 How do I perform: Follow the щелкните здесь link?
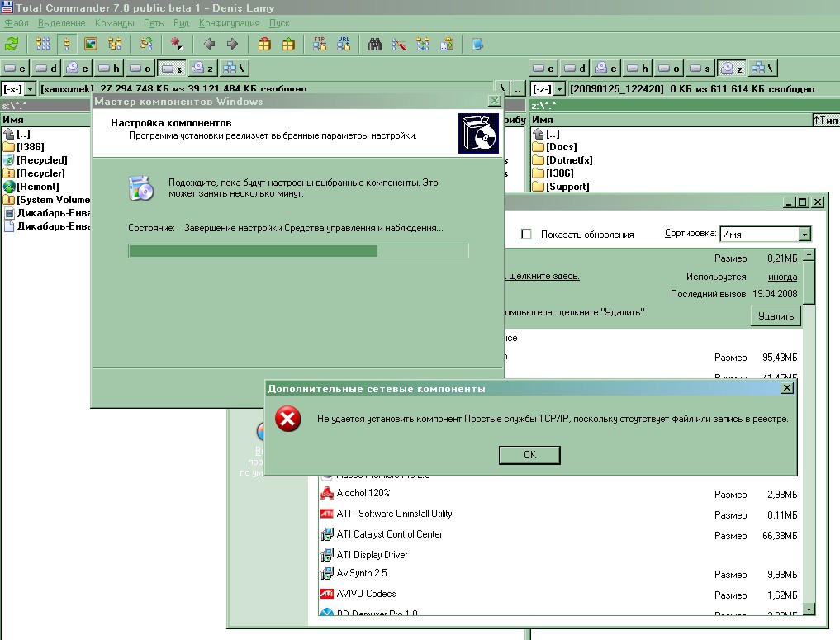pyautogui.click(x=543, y=276)
